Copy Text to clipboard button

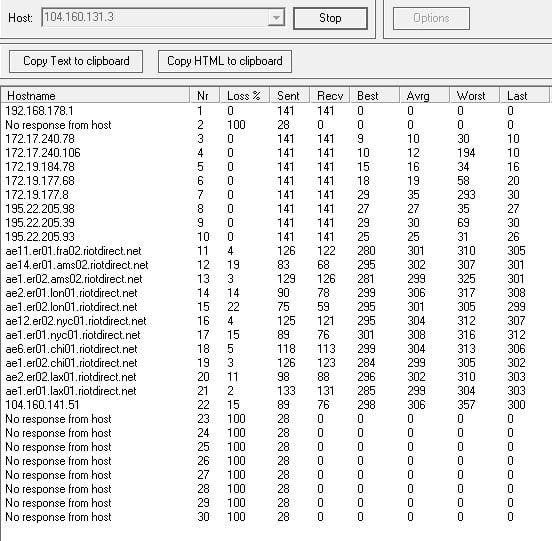pos(76,61)
